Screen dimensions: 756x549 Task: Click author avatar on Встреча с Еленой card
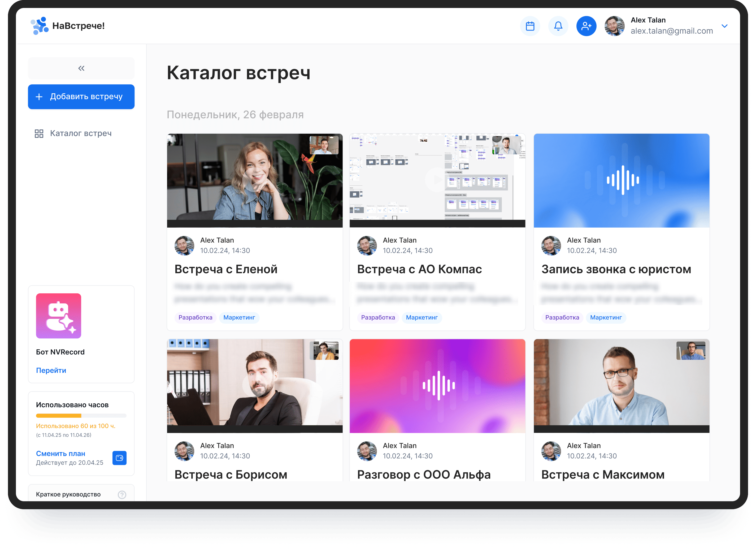[184, 246]
